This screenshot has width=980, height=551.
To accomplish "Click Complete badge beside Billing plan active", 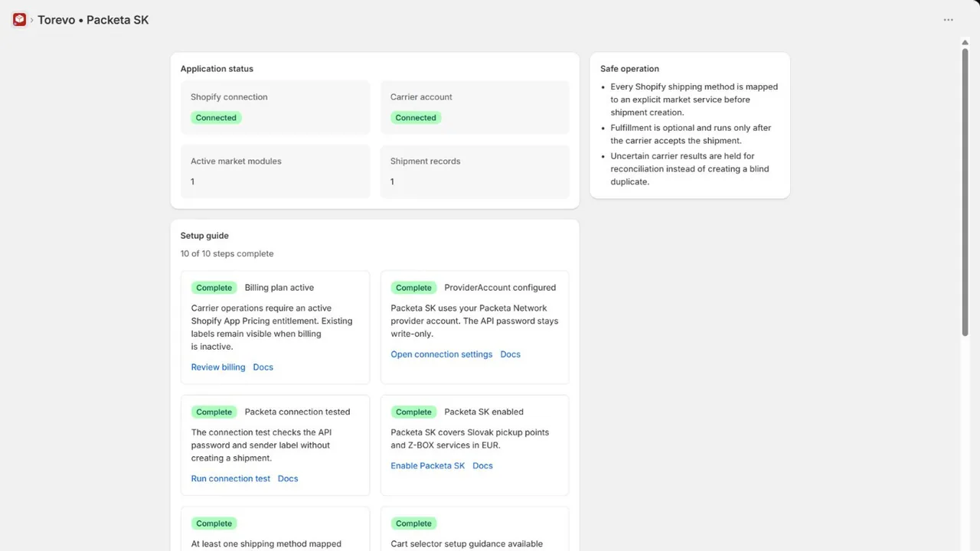I will pos(214,288).
